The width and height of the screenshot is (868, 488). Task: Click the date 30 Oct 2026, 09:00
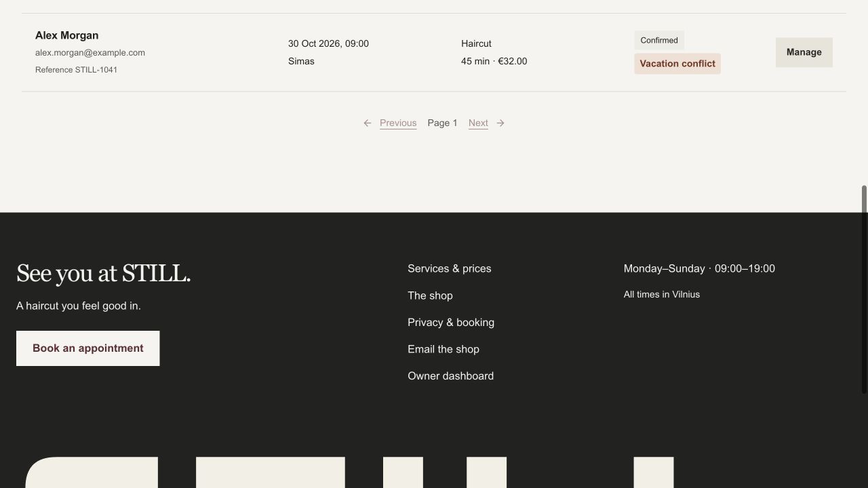(328, 43)
